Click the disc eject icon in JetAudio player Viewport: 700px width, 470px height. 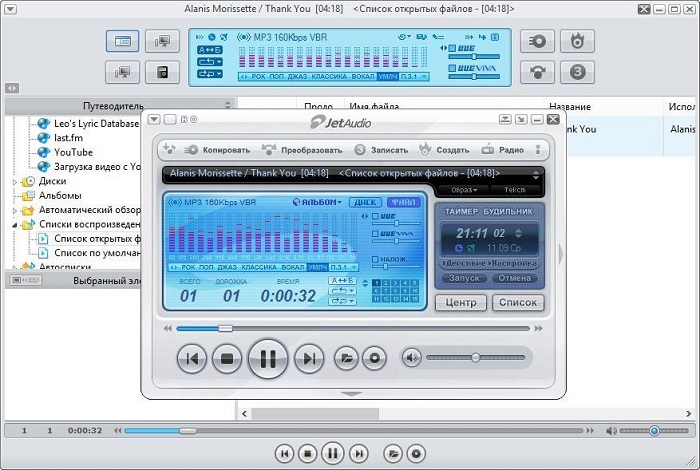374,358
